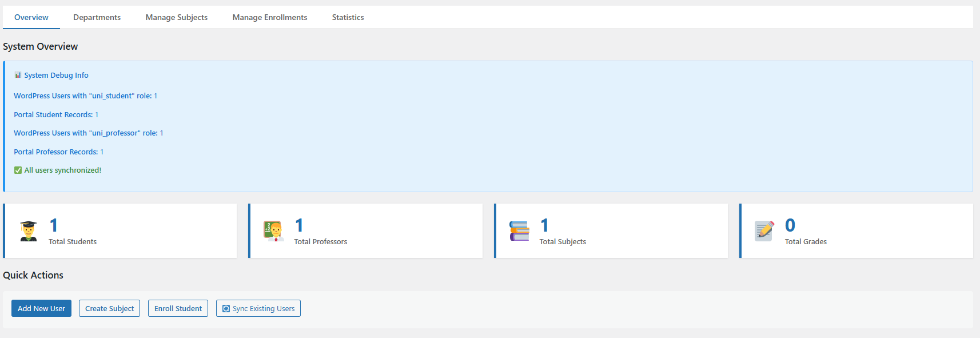
Task: Select the Total Students count card
Action: (x=120, y=231)
